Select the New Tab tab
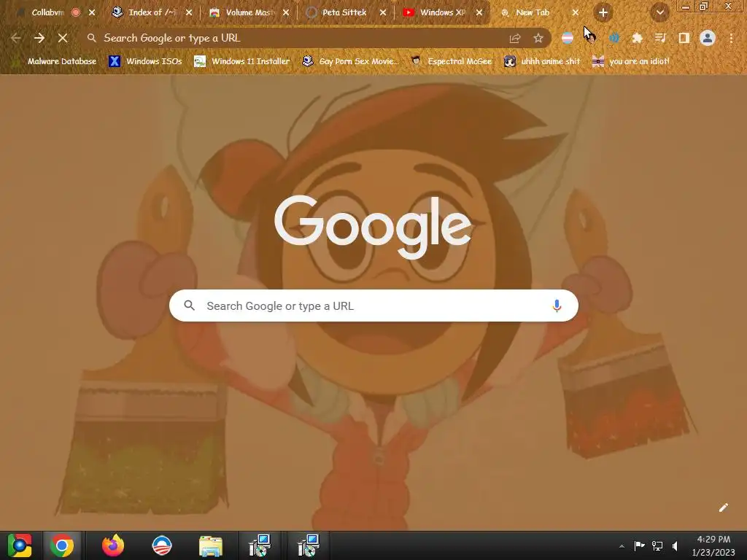This screenshot has height=560, width=747. [532, 13]
